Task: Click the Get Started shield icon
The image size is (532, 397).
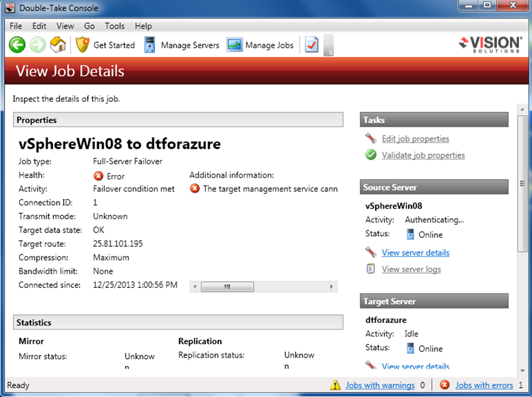Action: tap(82, 45)
